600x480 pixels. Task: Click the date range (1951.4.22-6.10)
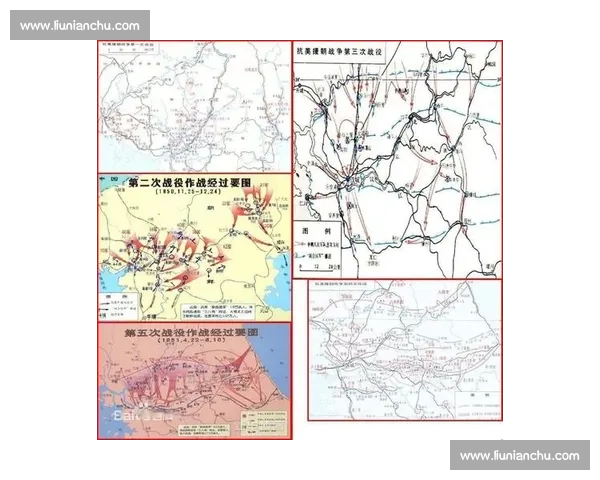tap(191, 340)
